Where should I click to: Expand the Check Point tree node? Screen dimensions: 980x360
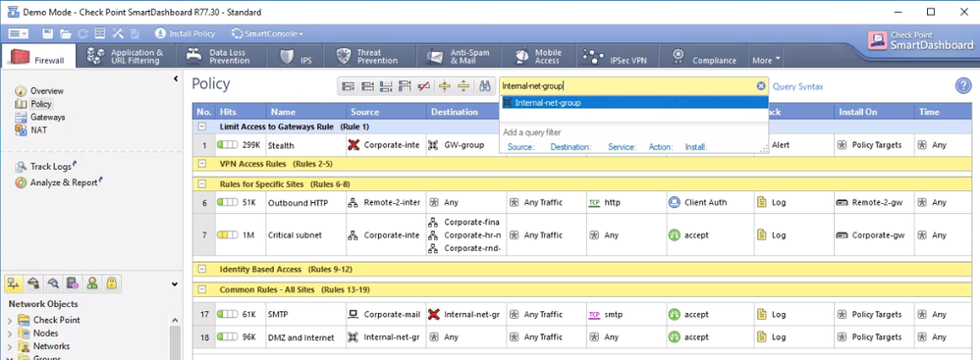click(x=10, y=320)
